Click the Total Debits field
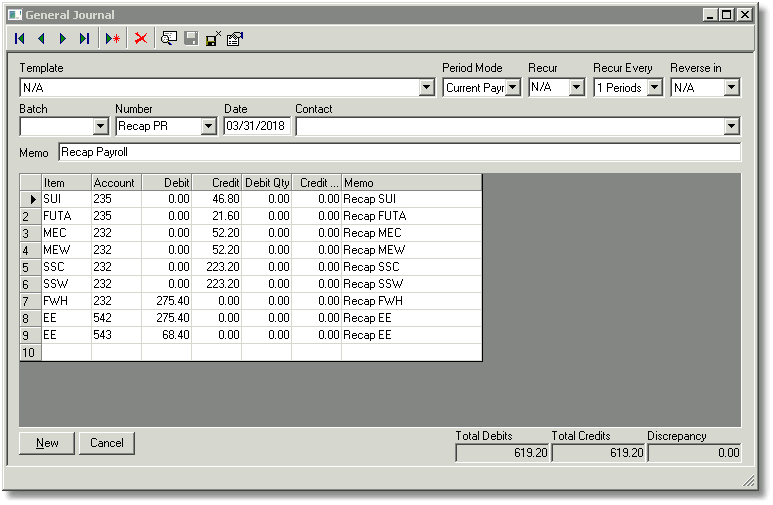Viewport: 773px width, 505px height. [x=502, y=453]
